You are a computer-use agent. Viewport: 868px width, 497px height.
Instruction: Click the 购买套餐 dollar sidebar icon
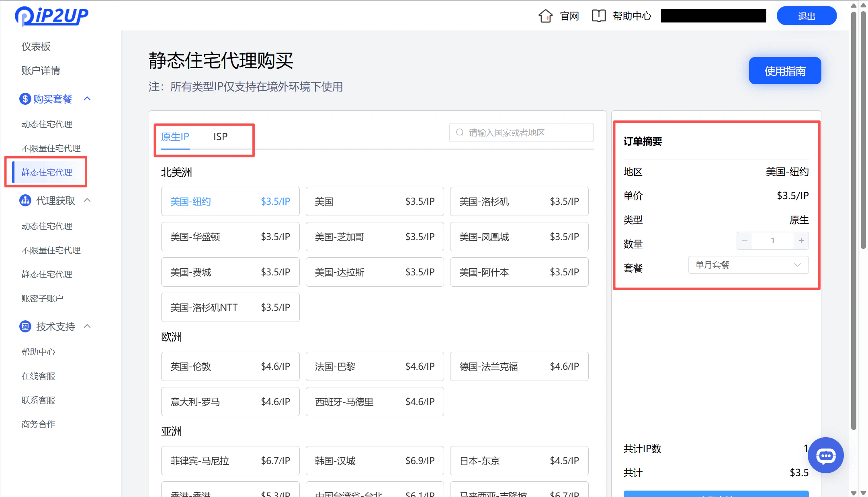(25, 98)
